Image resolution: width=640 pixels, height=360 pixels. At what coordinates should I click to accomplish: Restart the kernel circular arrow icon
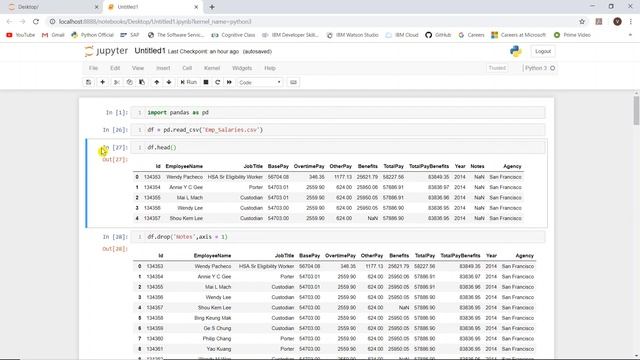tap(218, 82)
